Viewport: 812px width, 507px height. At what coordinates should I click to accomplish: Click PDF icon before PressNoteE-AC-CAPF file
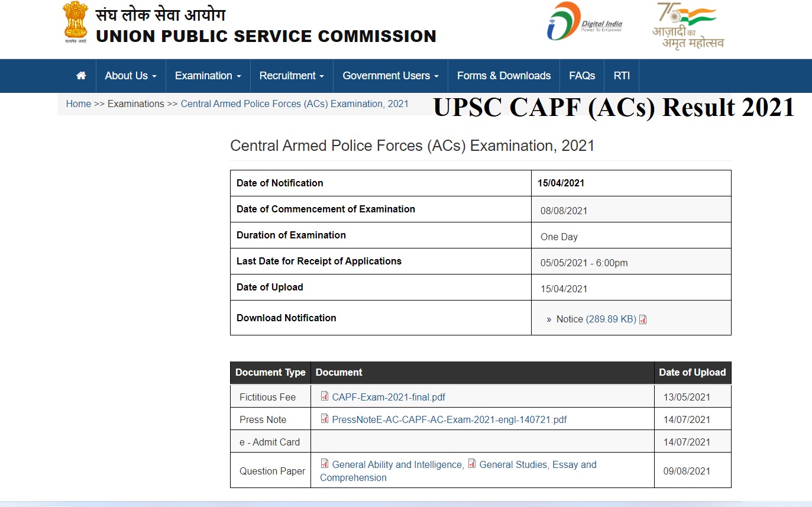tap(324, 419)
